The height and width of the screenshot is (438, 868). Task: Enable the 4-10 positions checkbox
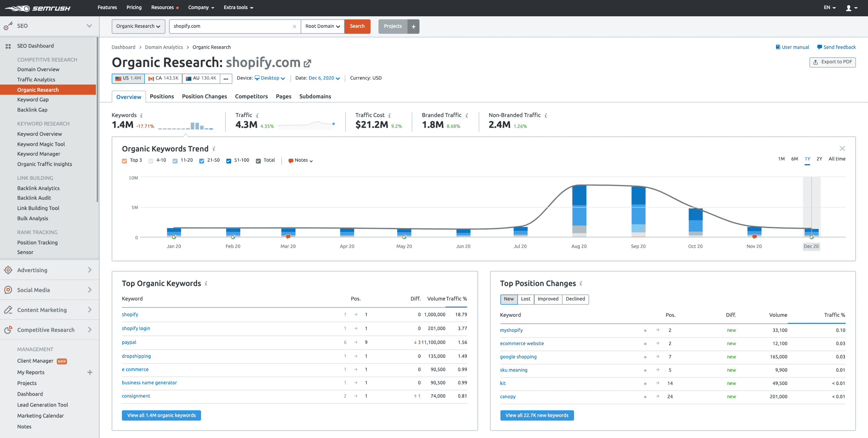[x=151, y=160]
